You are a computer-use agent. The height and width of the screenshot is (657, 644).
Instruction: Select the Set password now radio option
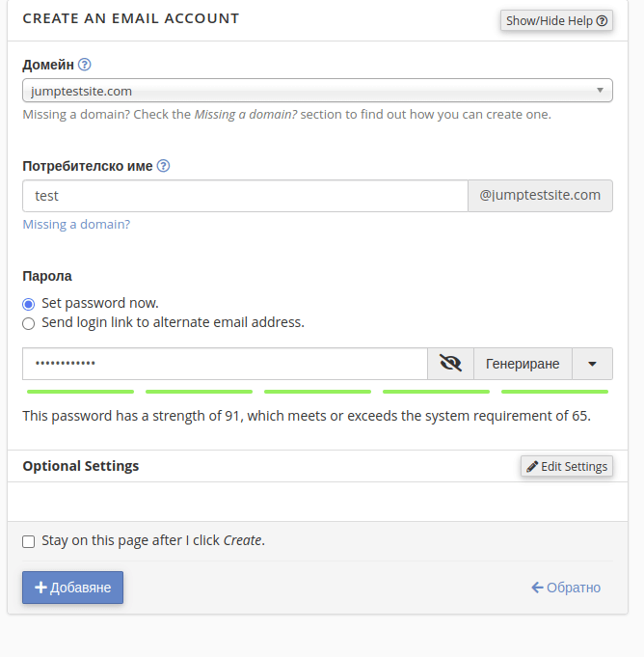click(29, 304)
